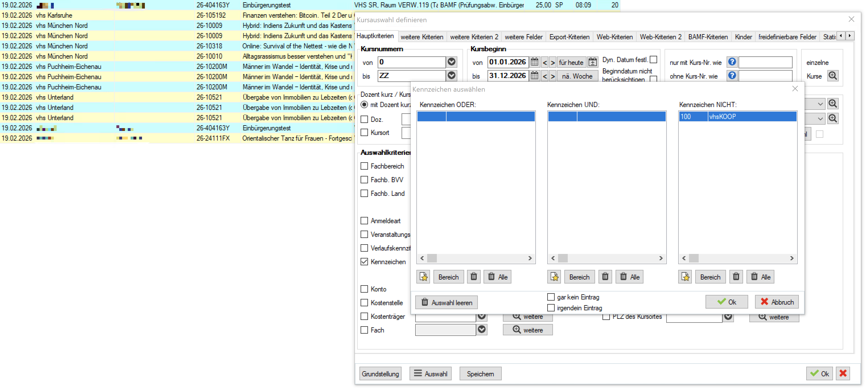This screenshot has height=388, width=868.
Task: Click trash icon under Kennzeichen UND list
Action: [x=605, y=277]
